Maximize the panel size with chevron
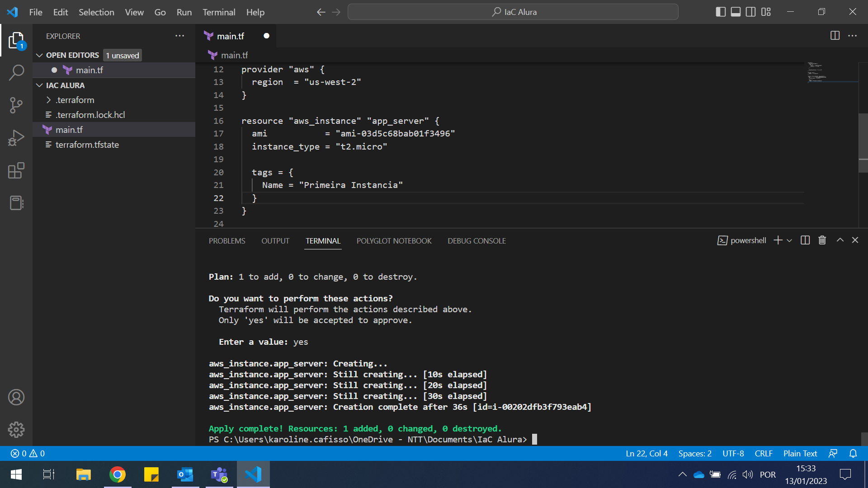 click(840, 240)
